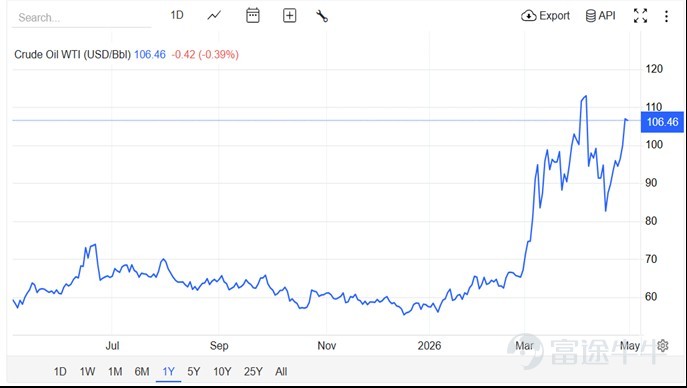The height and width of the screenshot is (388, 687).
Task: Open the calendar date range icon
Action: coord(253,16)
